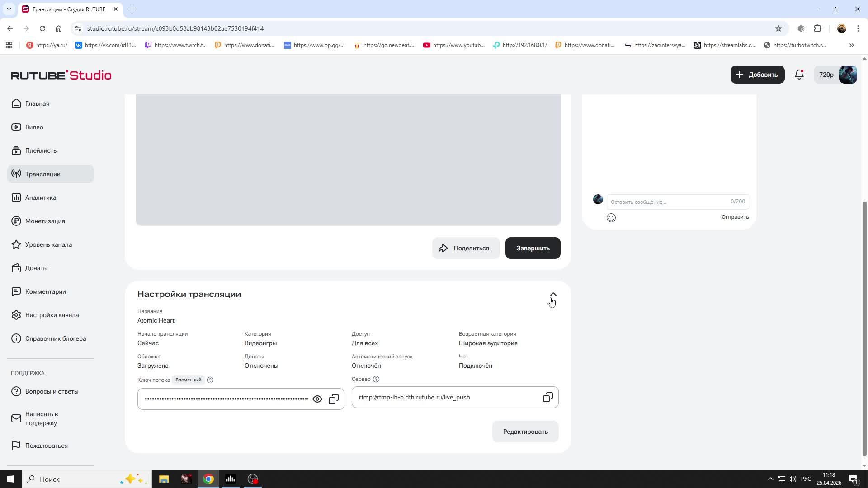This screenshot has width=868, height=488.
Task: Open the Chrome tab search dropdown
Action: click(x=9, y=9)
